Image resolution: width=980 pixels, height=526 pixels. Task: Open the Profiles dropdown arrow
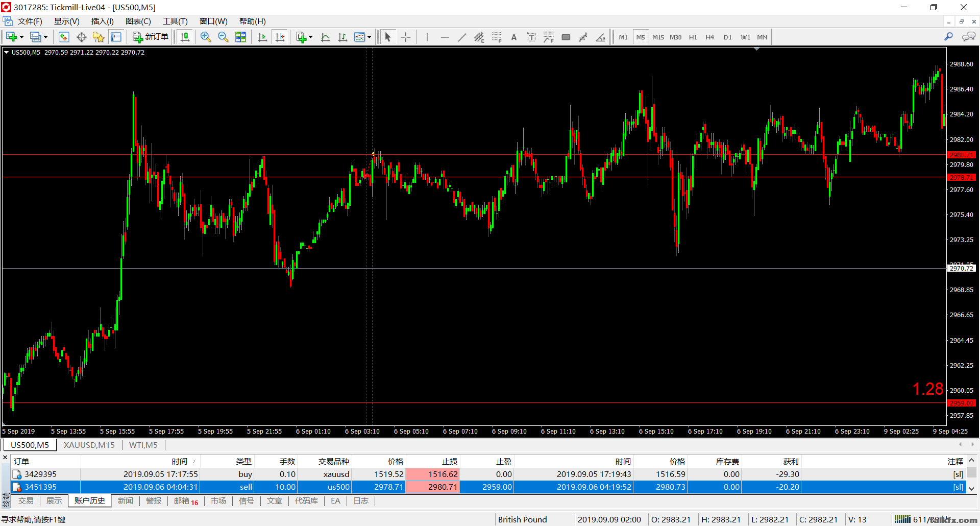tap(45, 37)
